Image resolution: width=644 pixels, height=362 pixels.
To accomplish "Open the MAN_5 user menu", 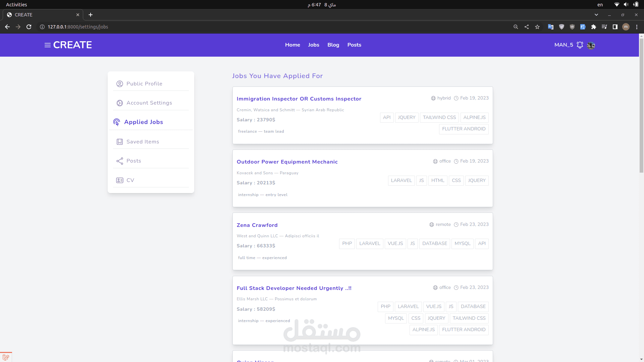I will pyautogui.click(x=563, y=45).
